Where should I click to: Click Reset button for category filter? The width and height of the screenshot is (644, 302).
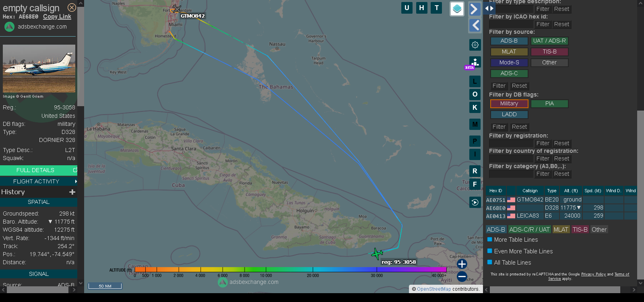point(561,174)
